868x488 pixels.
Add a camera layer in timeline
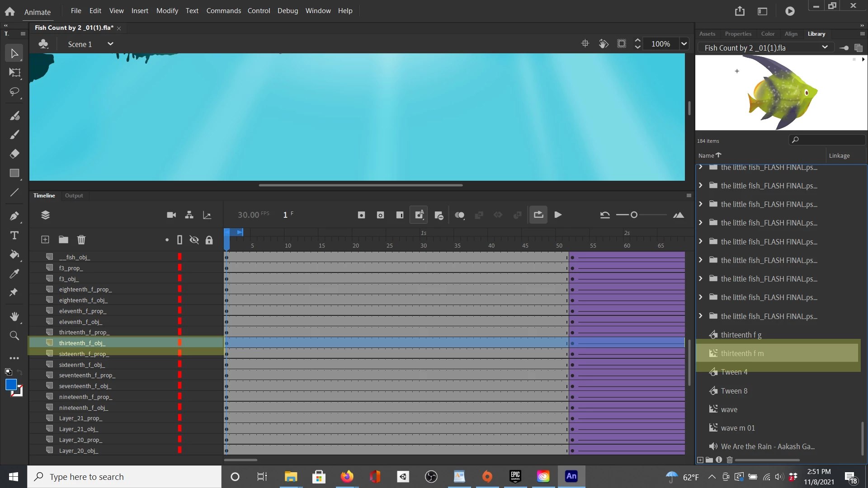click(x=171, y=215)
